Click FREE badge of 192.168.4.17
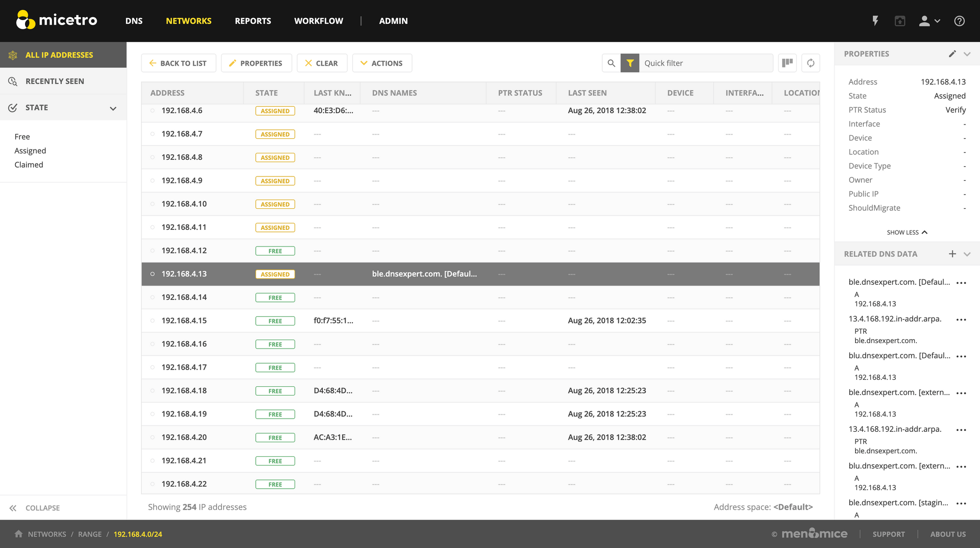The width and height of the screenshot is (980, 548). click(x=275, y=368)
